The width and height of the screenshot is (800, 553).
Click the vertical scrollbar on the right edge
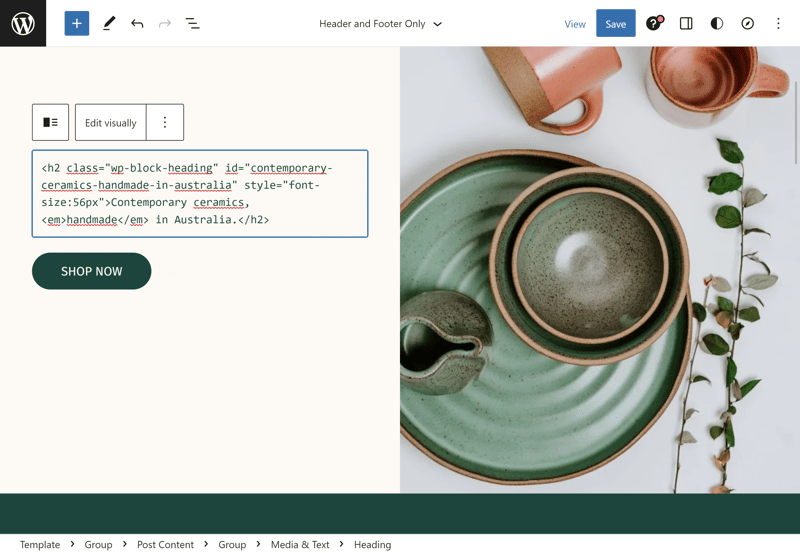click(796, 122)
